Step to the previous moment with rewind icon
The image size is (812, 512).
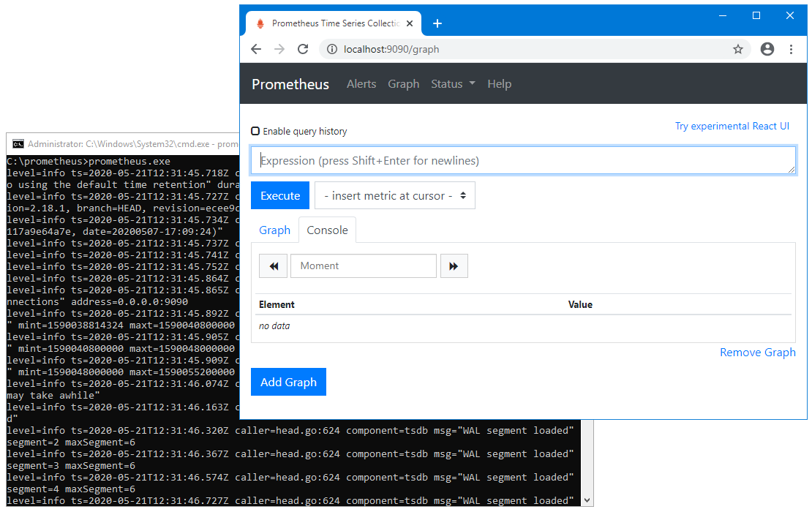[x=273, y=266]
